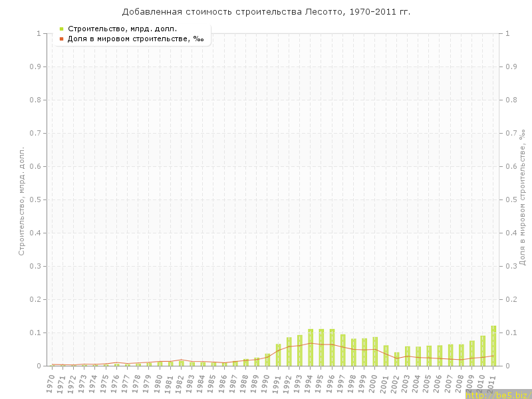Select the bar for year 2000
The width and height of the screenshot is (532, 399).
click(x=375, y=352)
